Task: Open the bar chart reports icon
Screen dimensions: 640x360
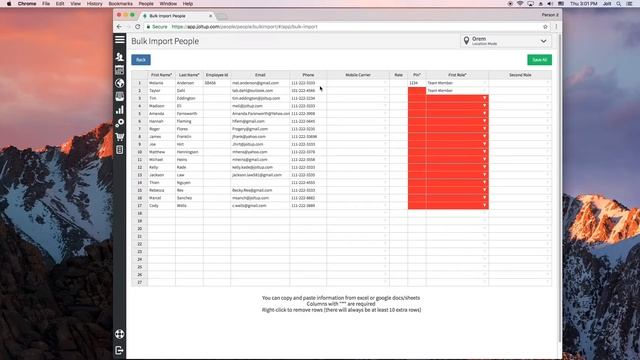Action: click(120, 110)
